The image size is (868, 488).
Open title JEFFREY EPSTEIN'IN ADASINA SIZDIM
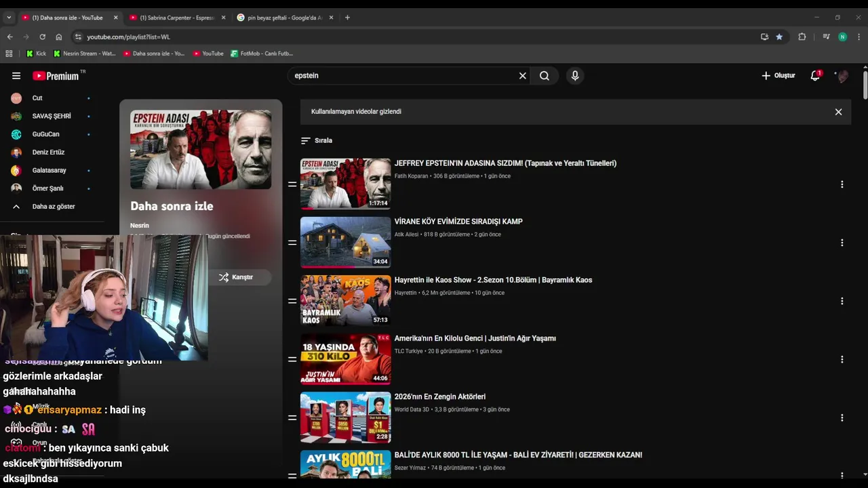(x=505, y=163)
